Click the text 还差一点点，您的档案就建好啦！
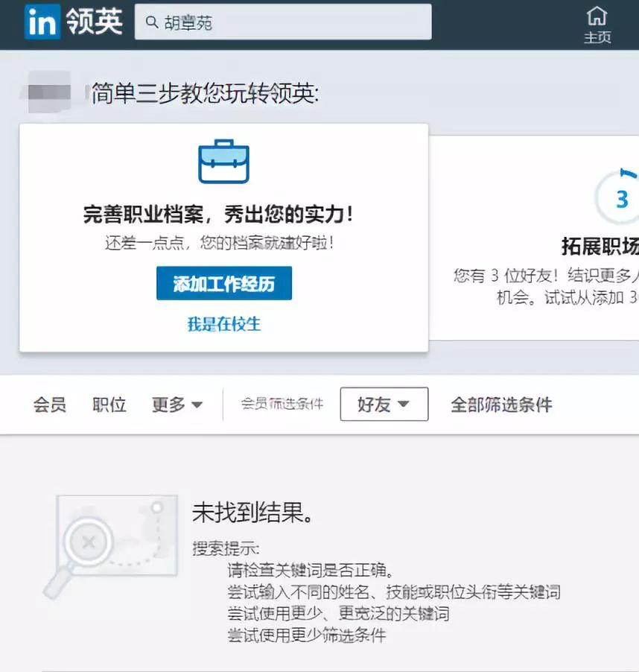The height and width of the screenshot is (672, 639). (219, 243)
